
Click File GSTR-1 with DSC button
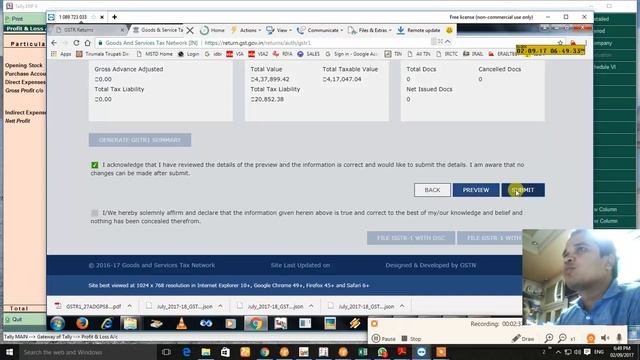(411, 238)
